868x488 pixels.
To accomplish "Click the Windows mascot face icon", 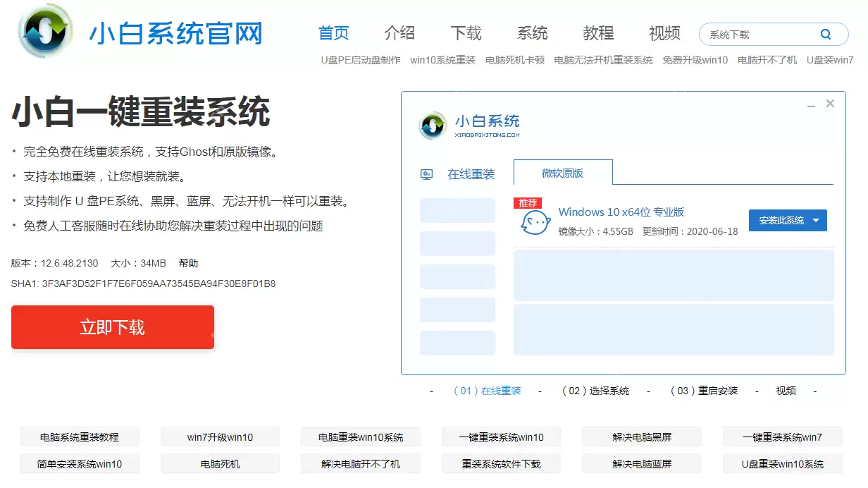I will coord(534,222).
